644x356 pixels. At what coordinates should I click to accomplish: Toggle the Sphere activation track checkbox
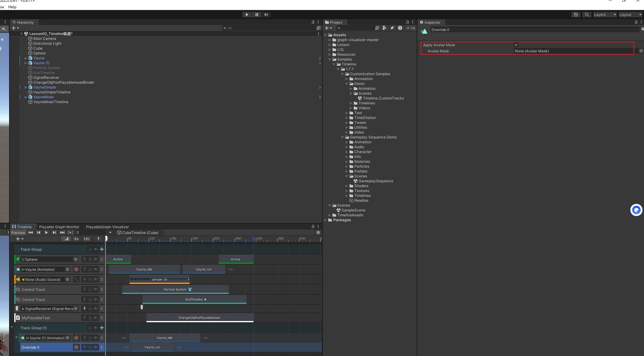(x=18, y=259)
